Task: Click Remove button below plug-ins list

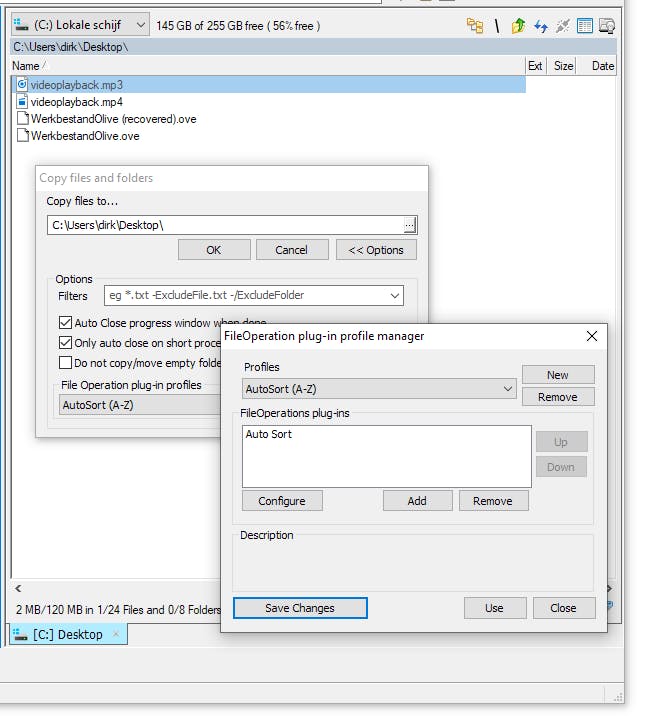Action: tap(493, 501)
